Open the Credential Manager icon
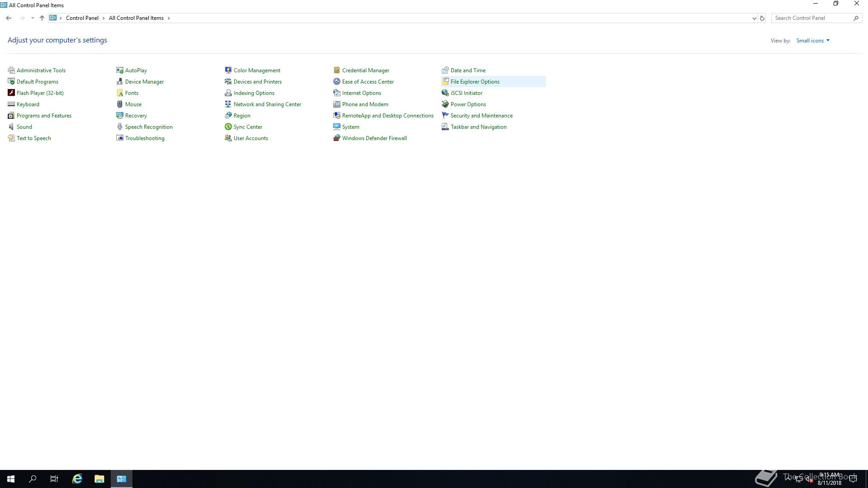The width and height of the screenshot is (868, 488). tap(337, 70)
